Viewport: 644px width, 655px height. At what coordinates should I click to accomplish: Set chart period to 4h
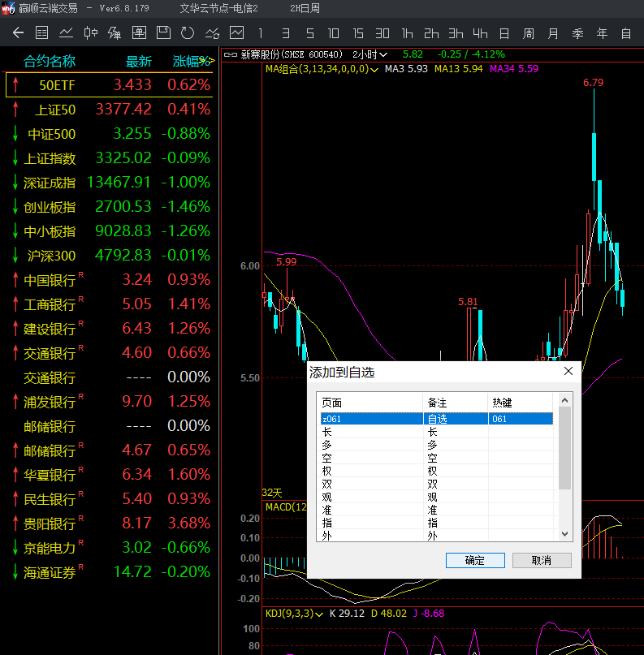point(480,33)
